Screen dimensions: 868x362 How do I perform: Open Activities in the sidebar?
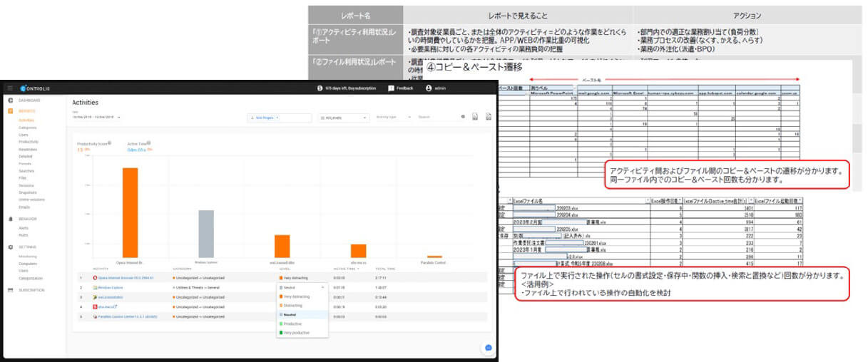pos(27,120)
